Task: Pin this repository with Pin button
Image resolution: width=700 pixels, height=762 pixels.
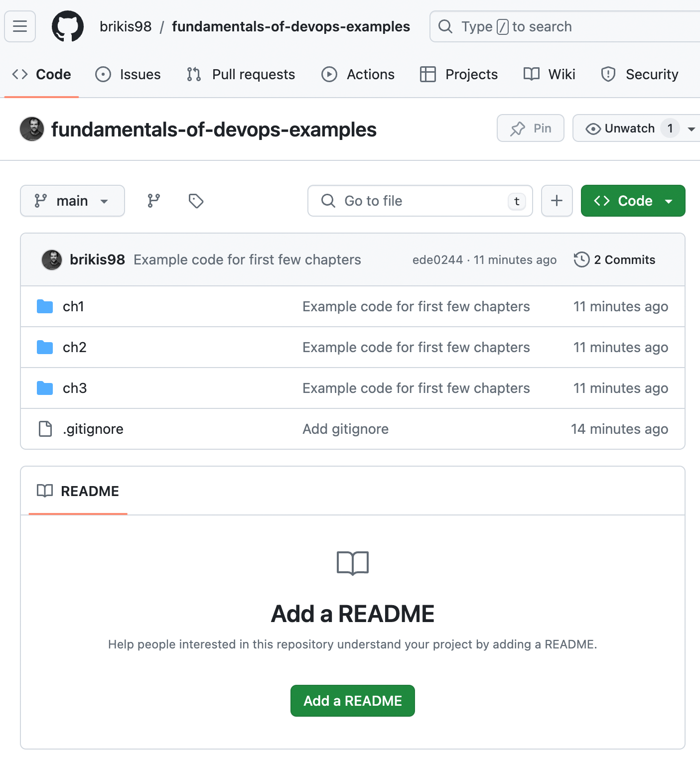Action: coord(531,128)
